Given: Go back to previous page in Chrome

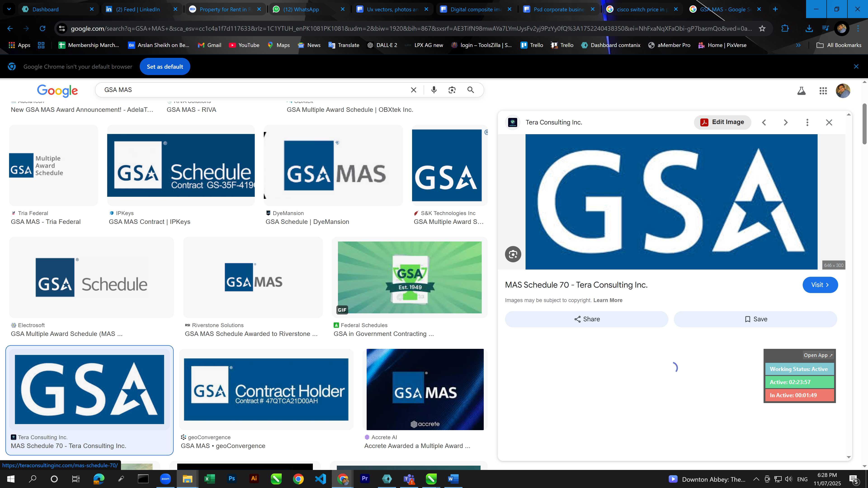Looking at the screenshot, I should tap(10, 29).
